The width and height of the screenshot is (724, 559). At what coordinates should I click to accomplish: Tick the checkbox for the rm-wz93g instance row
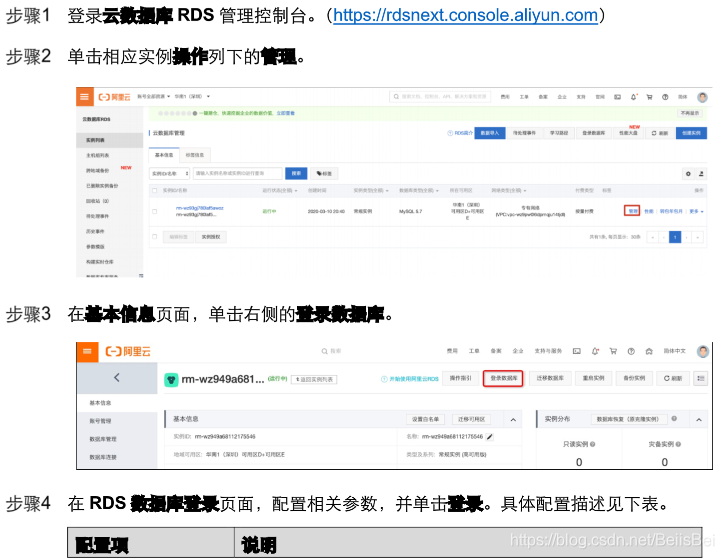[x=155, y=211]
